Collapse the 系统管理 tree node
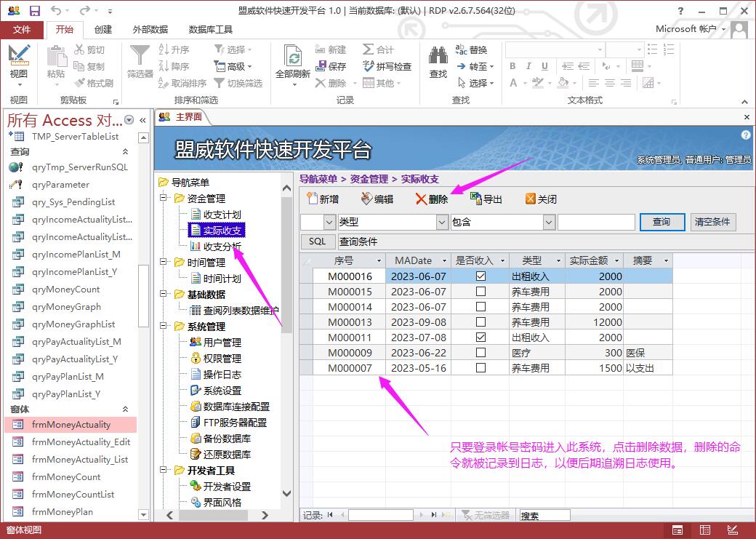 click(x=164, y=326)
